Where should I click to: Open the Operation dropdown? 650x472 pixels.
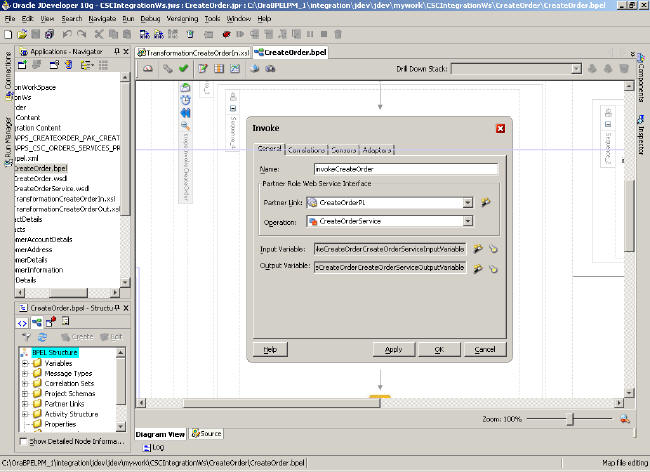click(468, 221)
